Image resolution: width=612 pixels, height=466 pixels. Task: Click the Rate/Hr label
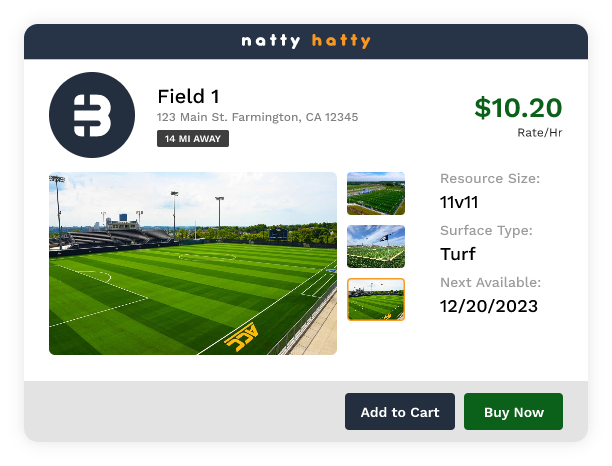(539, 132)
